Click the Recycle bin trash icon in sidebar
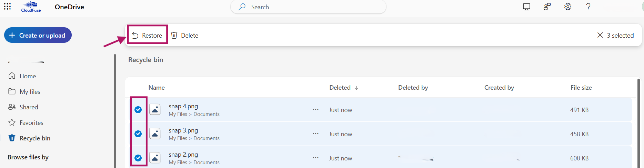The height and width of the screenshot is (168, 644). tap(12, 138)
